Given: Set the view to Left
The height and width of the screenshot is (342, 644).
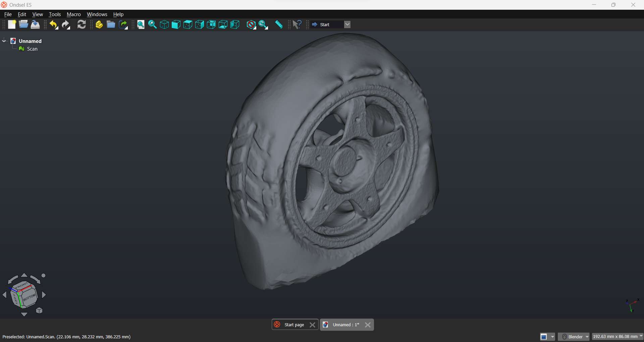Looking at the screenshot, I should 235,24.
